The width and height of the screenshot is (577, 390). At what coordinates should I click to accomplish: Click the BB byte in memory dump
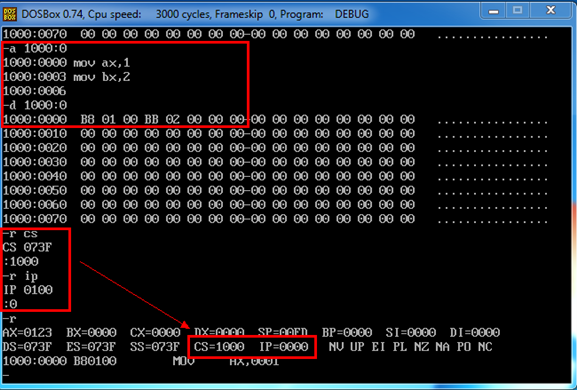click(152, 120)
